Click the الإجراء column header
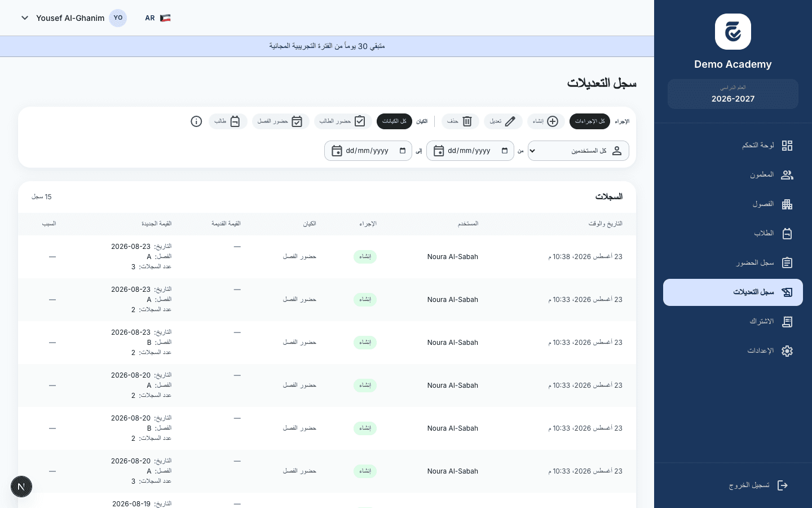 (368, 224)
